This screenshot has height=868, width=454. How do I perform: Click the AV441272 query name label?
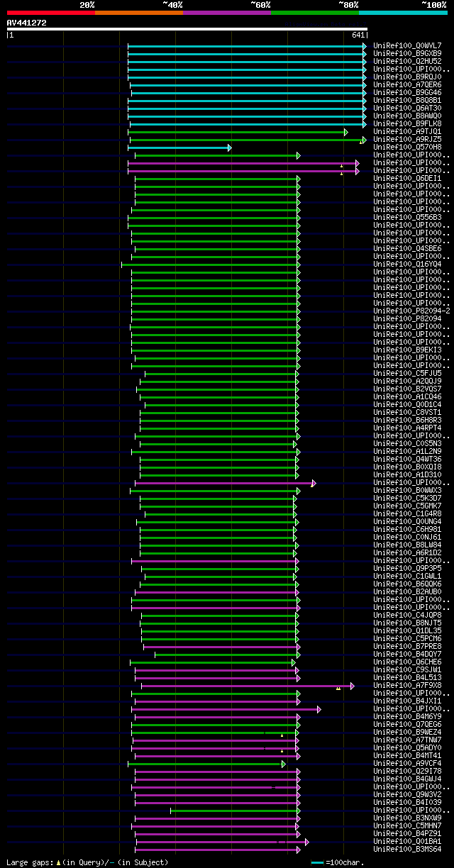[27, 23]
